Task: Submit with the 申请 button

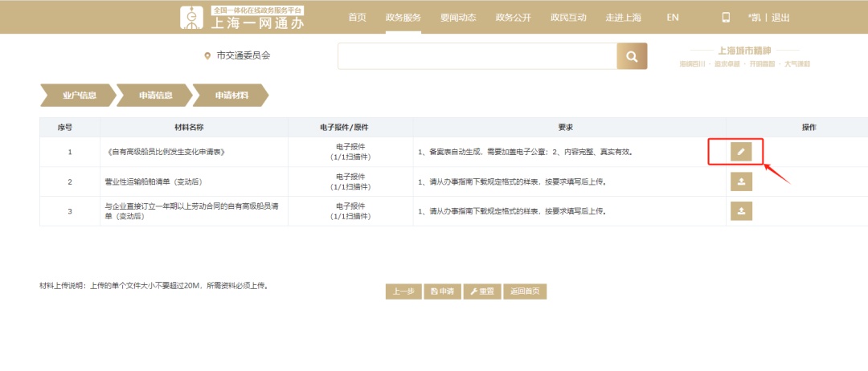Action: pos(441,291)
